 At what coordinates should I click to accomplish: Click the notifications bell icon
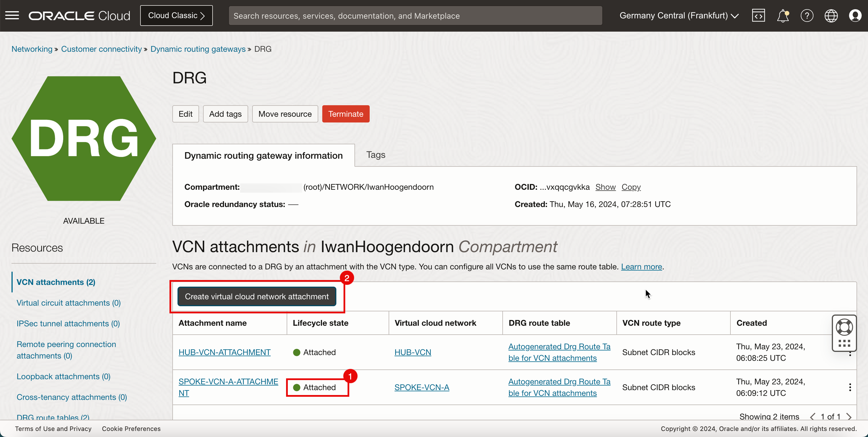click(x=783, y=15)
